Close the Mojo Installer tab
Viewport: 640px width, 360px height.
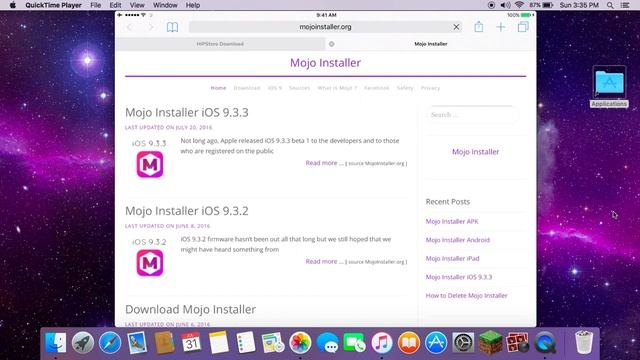pyautogui.click(x=331, y=44)
